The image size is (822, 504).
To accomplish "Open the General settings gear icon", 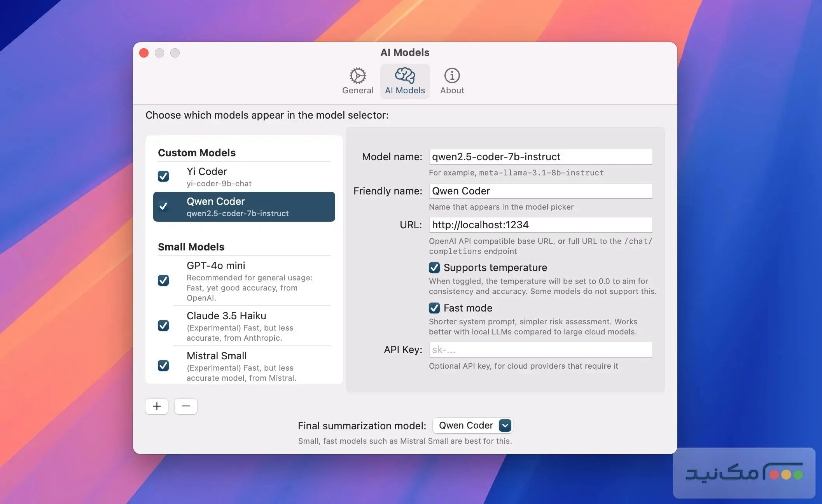I will (357, 76).
